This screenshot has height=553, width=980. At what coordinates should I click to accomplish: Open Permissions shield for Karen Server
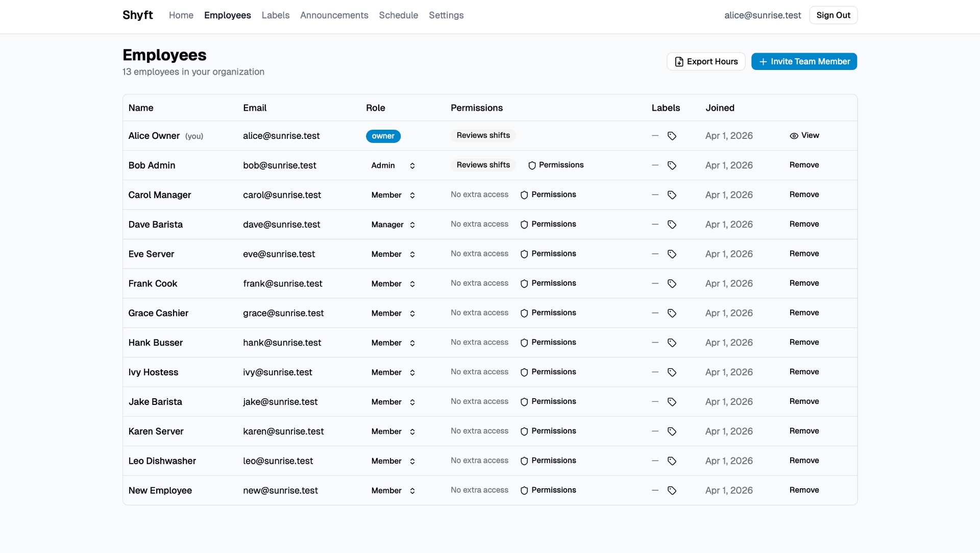548,431
